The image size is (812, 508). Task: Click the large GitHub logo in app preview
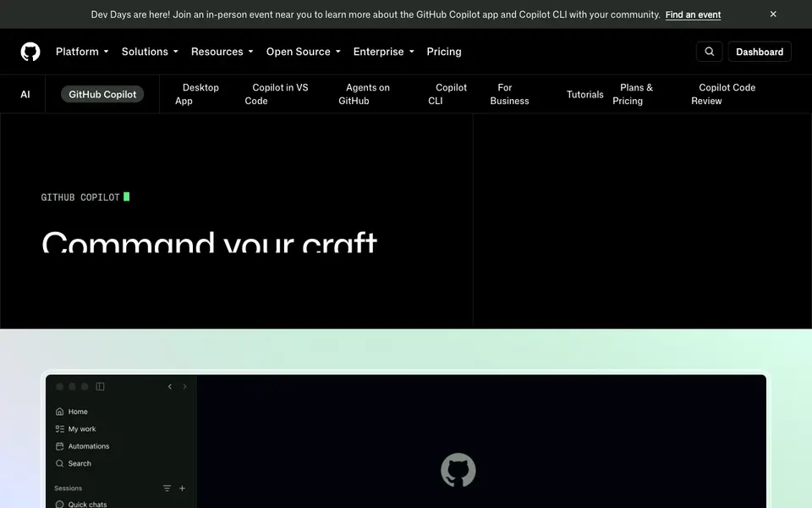pyautogui.click(x=458, y=470)
